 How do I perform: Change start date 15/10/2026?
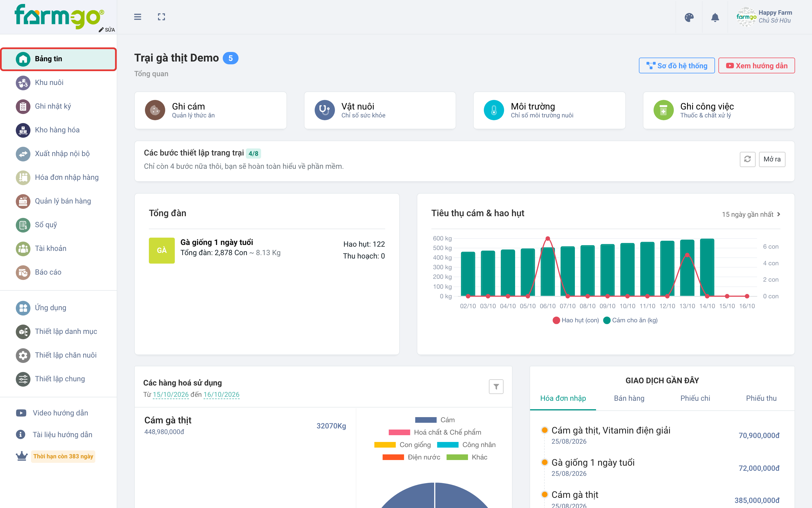(171, 395)
